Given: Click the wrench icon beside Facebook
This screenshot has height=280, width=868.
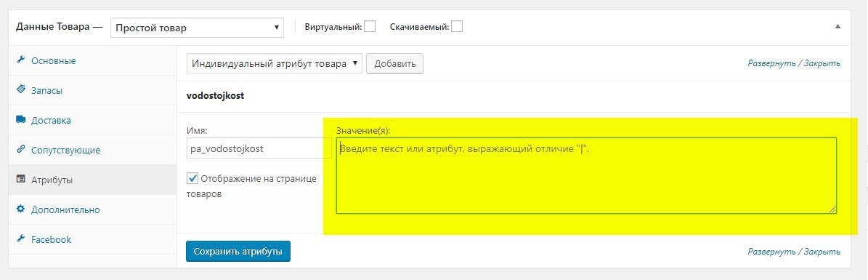Looking at the screenshot, I should click(21, 239).
